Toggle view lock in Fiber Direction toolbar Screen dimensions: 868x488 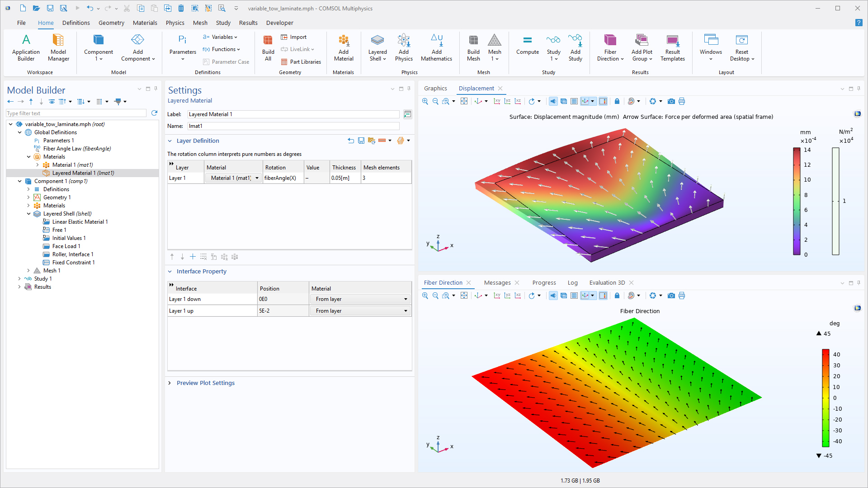(617, 296)
